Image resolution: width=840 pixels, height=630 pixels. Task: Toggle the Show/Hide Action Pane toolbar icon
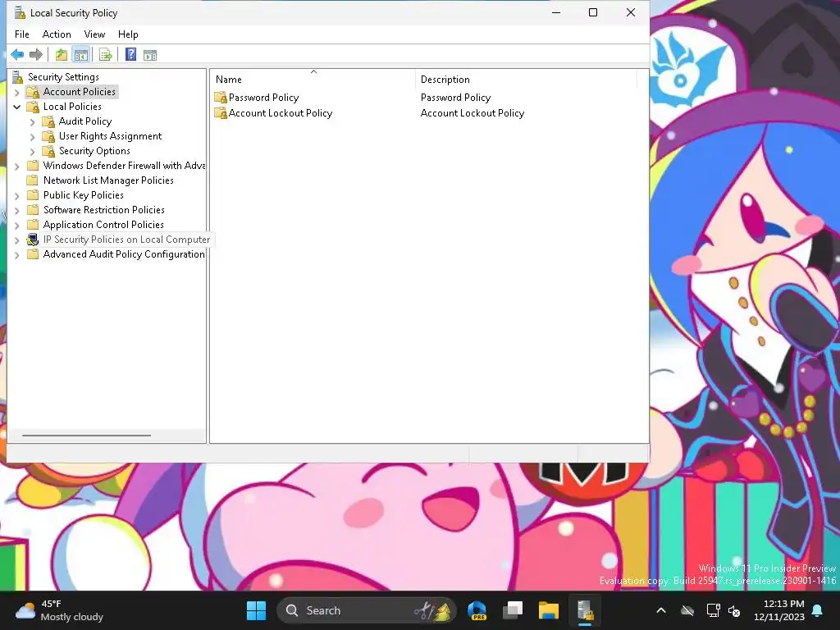click(x=150, y=55)
